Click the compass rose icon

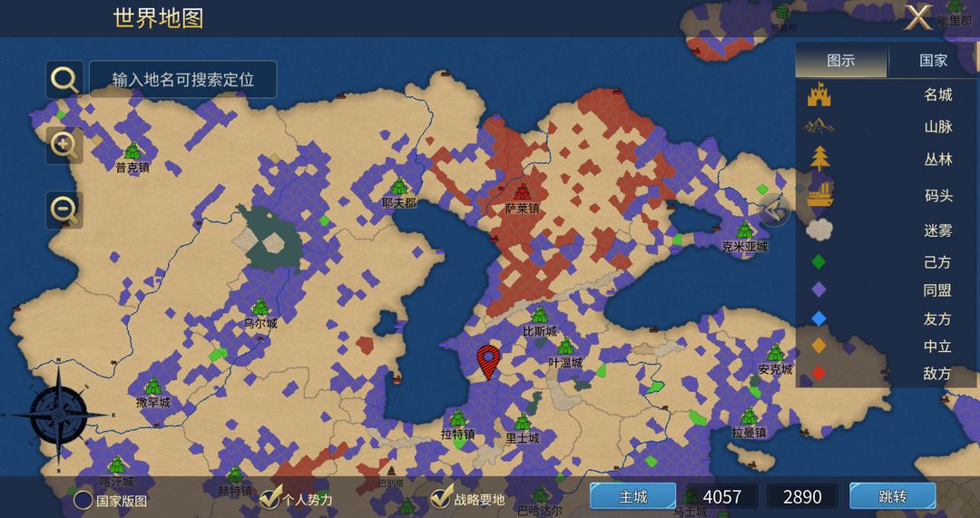(58, 415)
